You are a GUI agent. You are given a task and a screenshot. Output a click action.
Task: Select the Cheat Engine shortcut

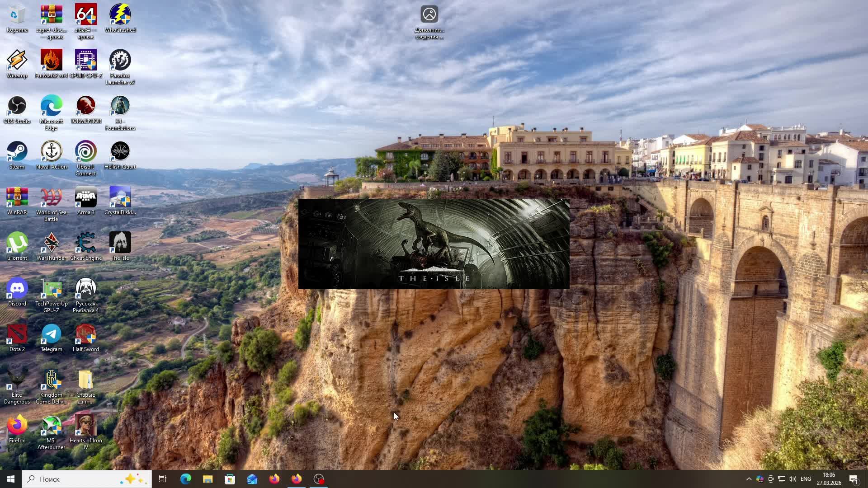[x=85, y=243]
